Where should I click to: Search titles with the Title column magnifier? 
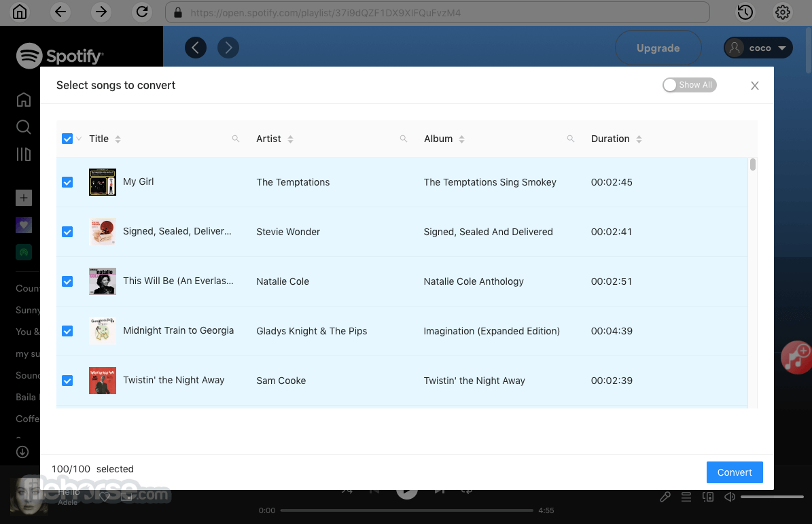tap(236, 139)
